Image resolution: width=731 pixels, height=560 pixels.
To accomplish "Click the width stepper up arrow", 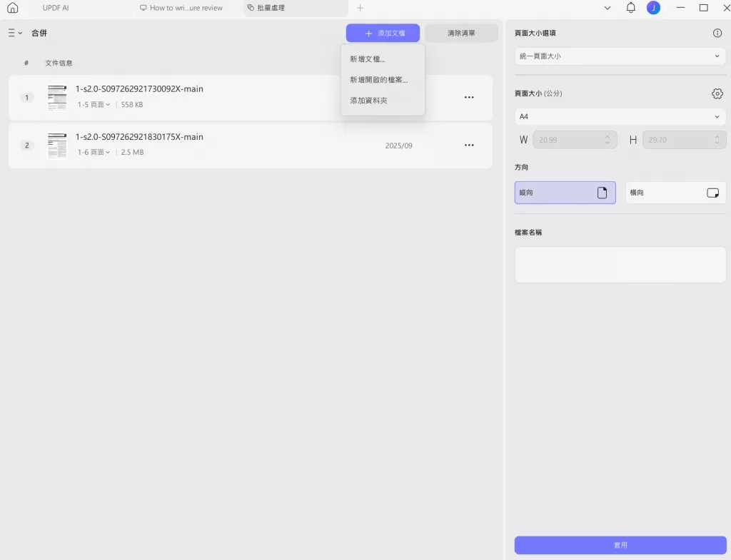I will [x=608, y=136].
